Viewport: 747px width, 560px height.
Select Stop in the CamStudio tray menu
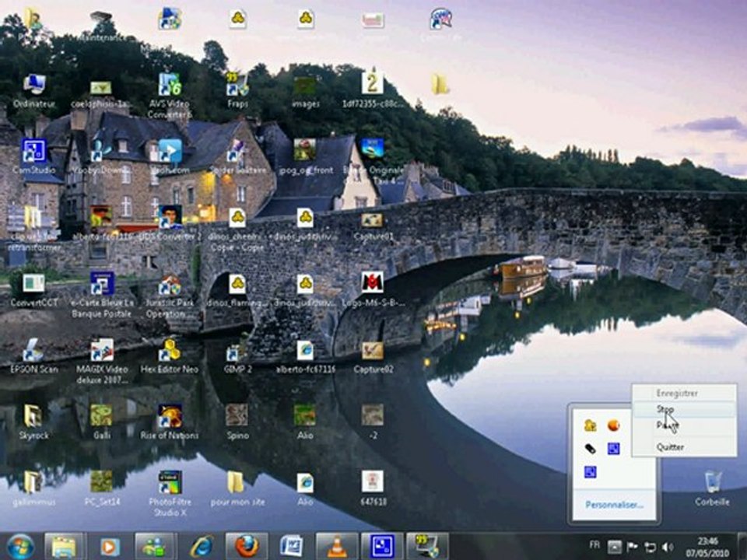point(665,409)
